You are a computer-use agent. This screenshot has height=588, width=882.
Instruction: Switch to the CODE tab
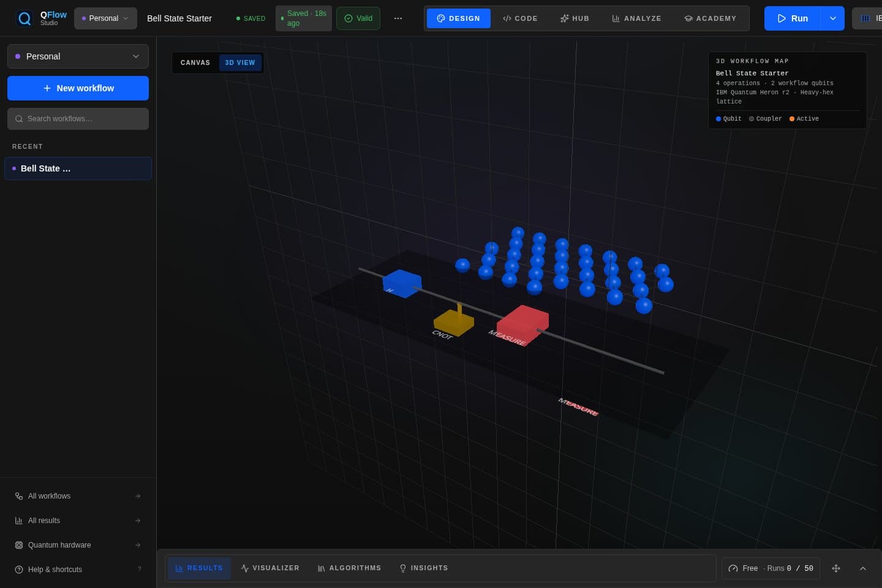pyautogui.click(x=520, y=18)
